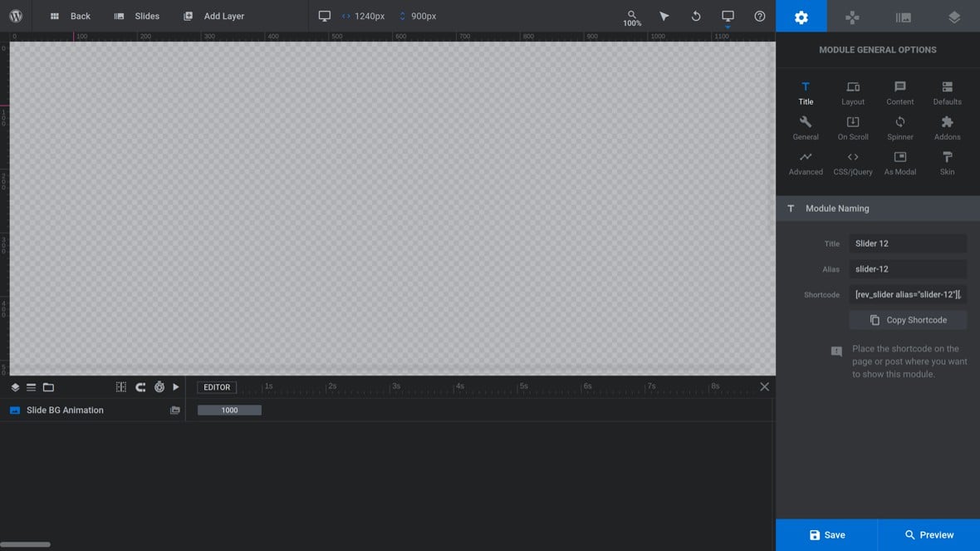Viewport: 980px width, 551px height.
Task: Click the 5s mark on timeline ruler
Action: click(x=523, y=386)
